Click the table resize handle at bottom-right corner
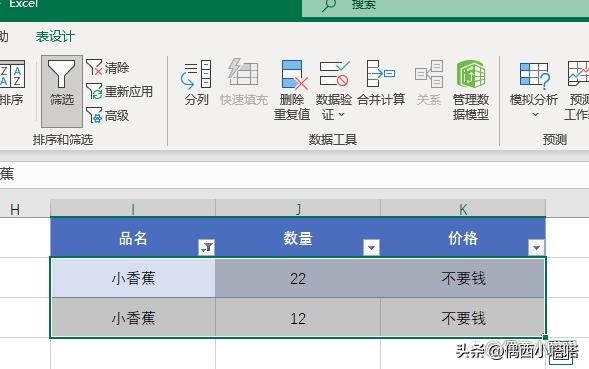 [x=545, y=337]
